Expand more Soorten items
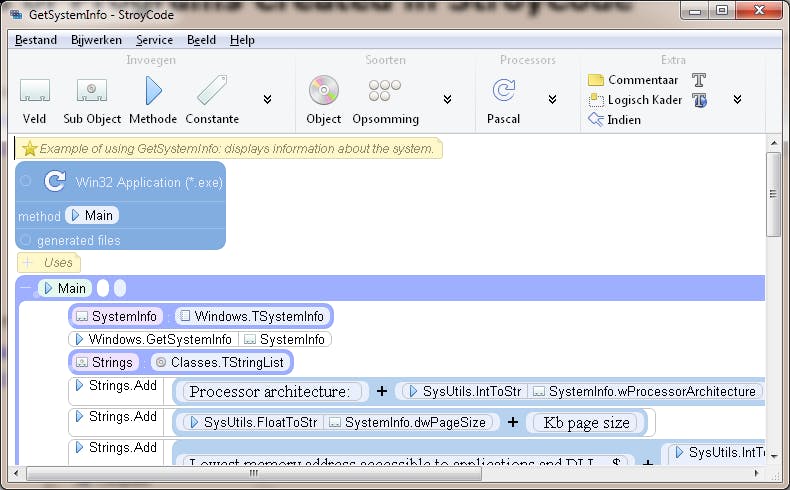The height and width of the screenshot is (490, 790). 447,99
